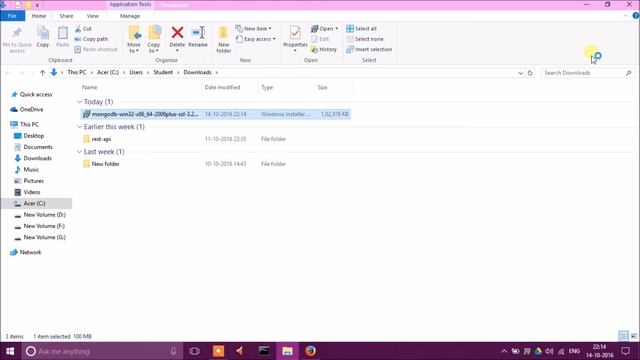
Task: Click Select all
Action: coord(362,29)
